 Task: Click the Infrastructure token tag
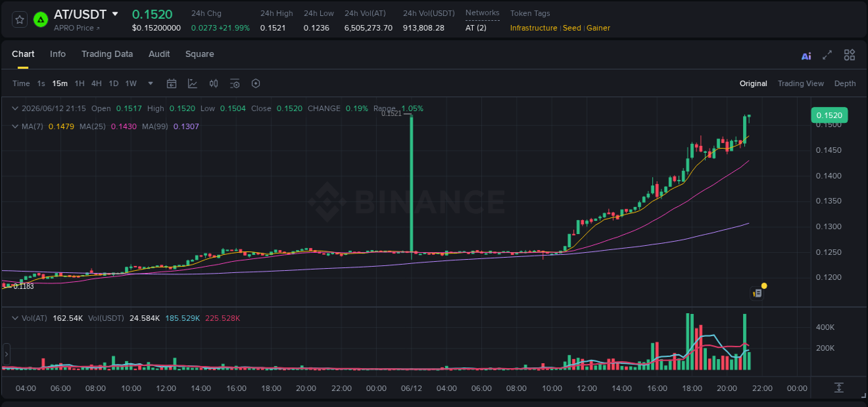pyautogui.click(x=533, y=28)
